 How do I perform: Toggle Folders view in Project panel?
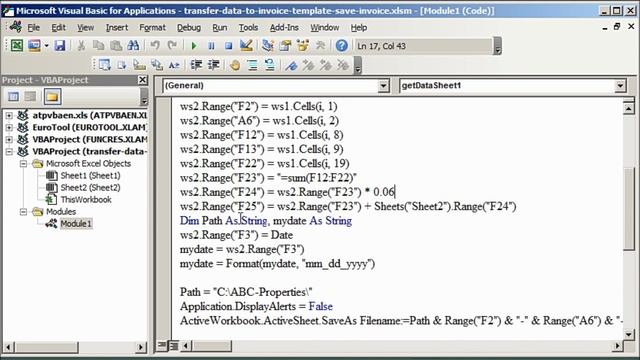tap(52, 97)
